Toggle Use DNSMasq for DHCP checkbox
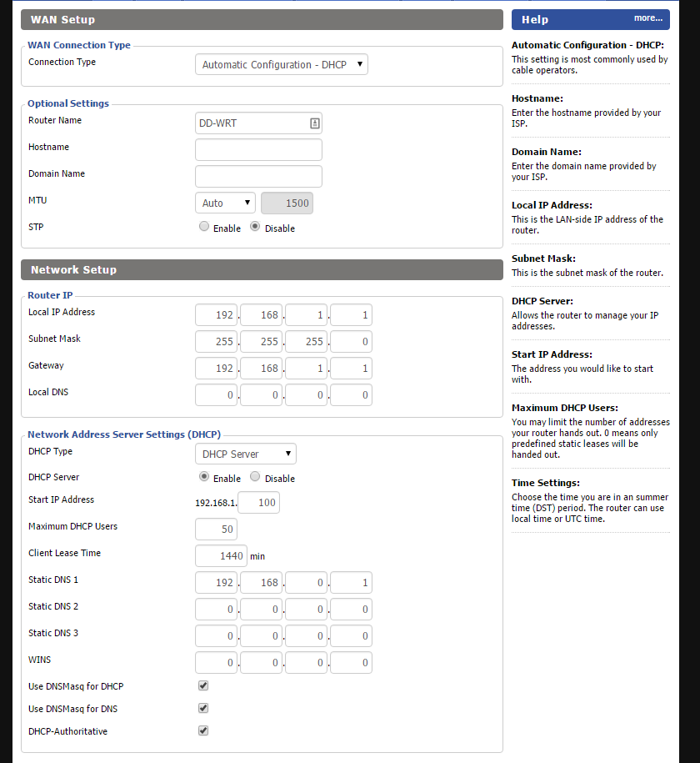Image resolution: width=700 pixels, height=763 pixels. (x=203, y=685)
